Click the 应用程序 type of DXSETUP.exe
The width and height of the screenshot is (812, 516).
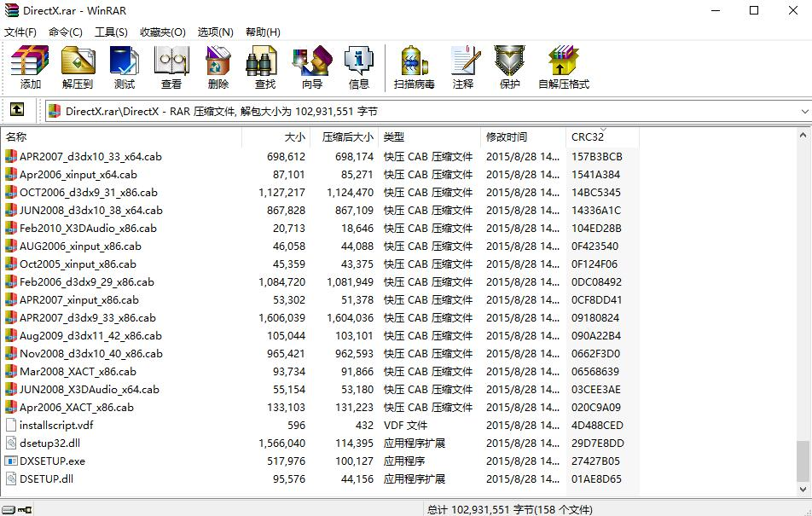click(404, 461)
